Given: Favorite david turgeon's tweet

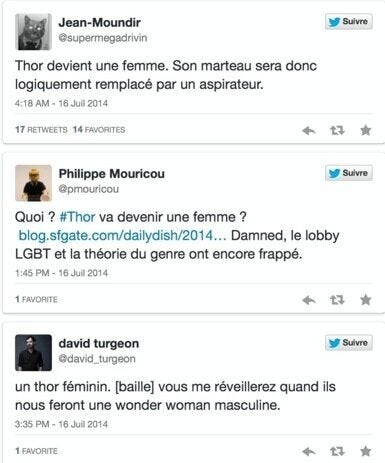Looking at the screenshot, I should point(366,451).
